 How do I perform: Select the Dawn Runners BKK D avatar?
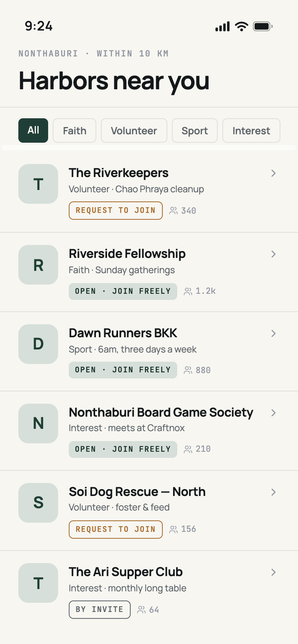(38, 344)
